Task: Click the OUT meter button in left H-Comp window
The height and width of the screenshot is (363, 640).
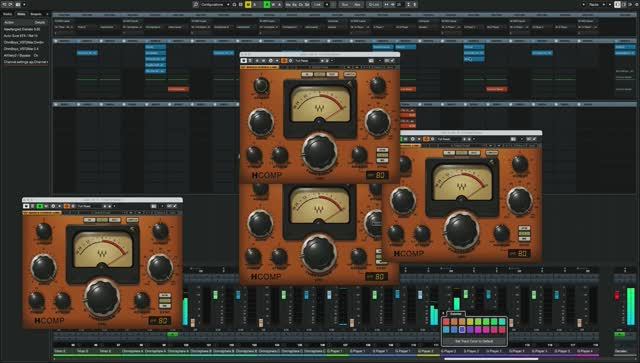Action: click(115, 220)
